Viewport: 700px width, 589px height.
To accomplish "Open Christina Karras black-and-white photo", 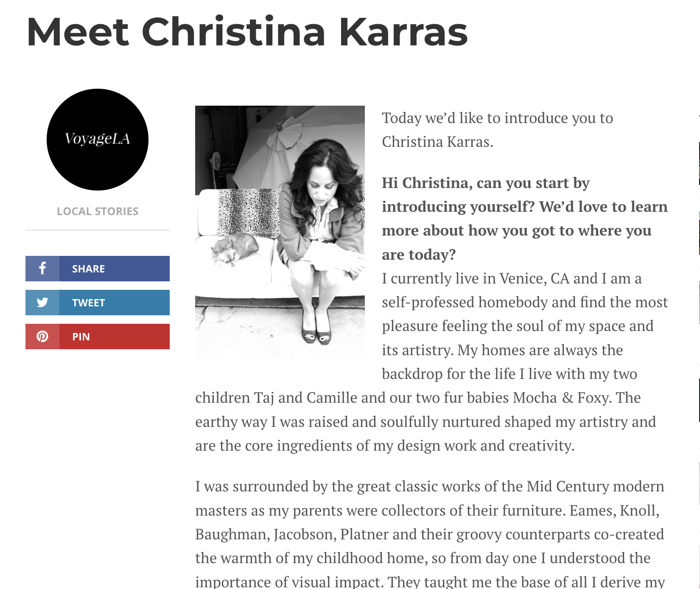I will 280,233.
